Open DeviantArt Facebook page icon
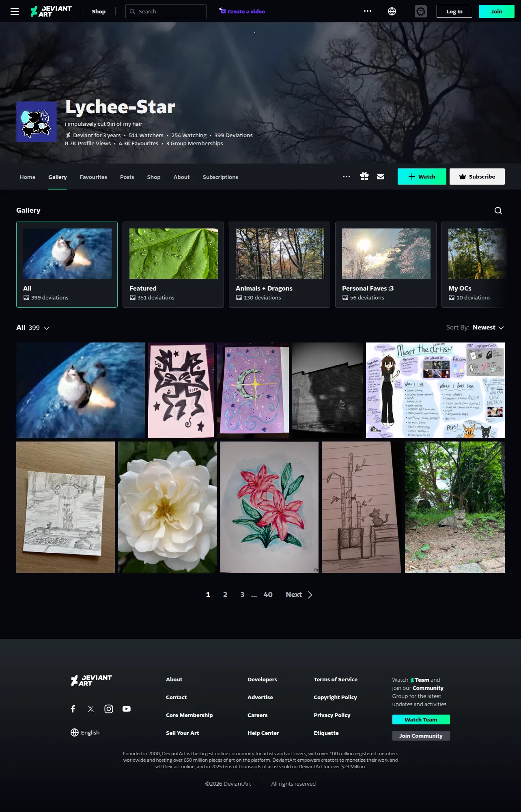The image size is (521, 812). 73,709
